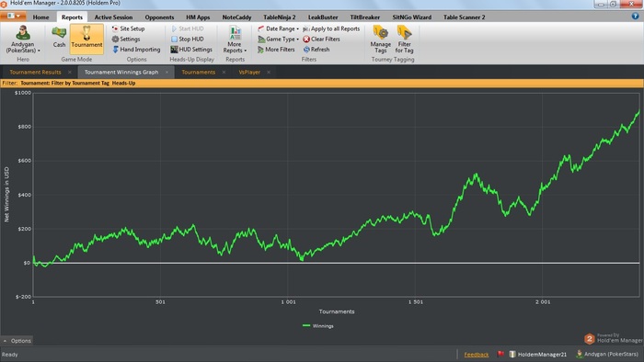Switch to Cash game mode
Viewport: 644px width, 362px height.
(x=59, y=37)
